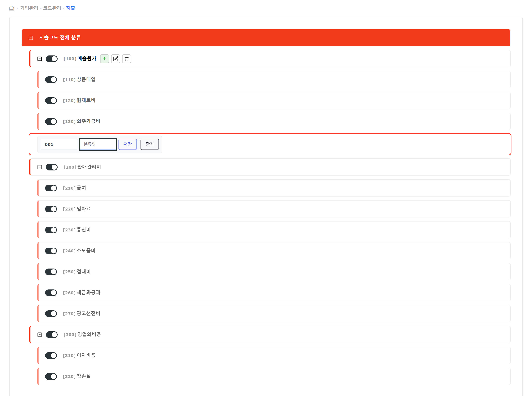Select the [230] 통신비 row text
Screen dimensions: 532x396
77,230
